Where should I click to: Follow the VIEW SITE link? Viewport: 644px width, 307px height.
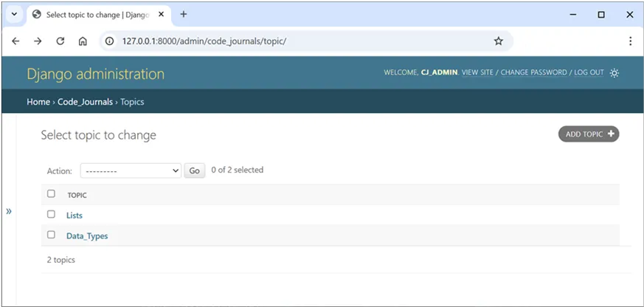[x=477, y=72]
